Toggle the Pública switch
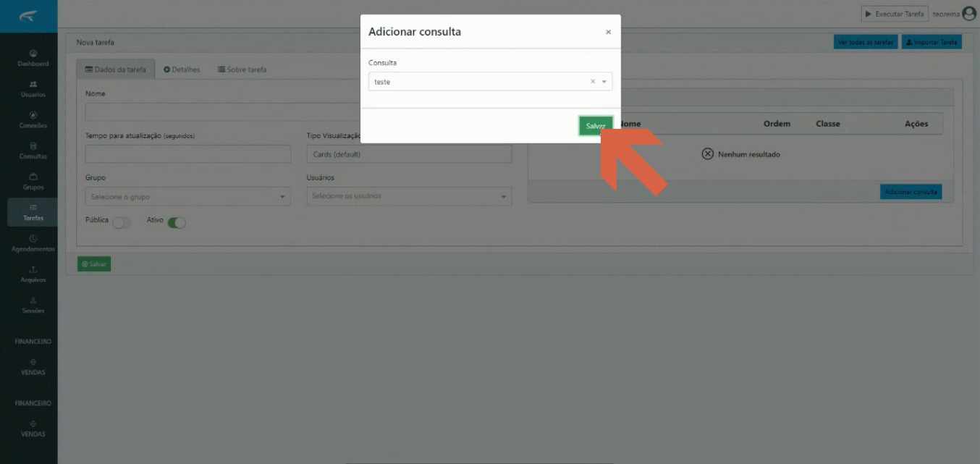The height and width of the screenshot is (464, 980). click(122, 223)
